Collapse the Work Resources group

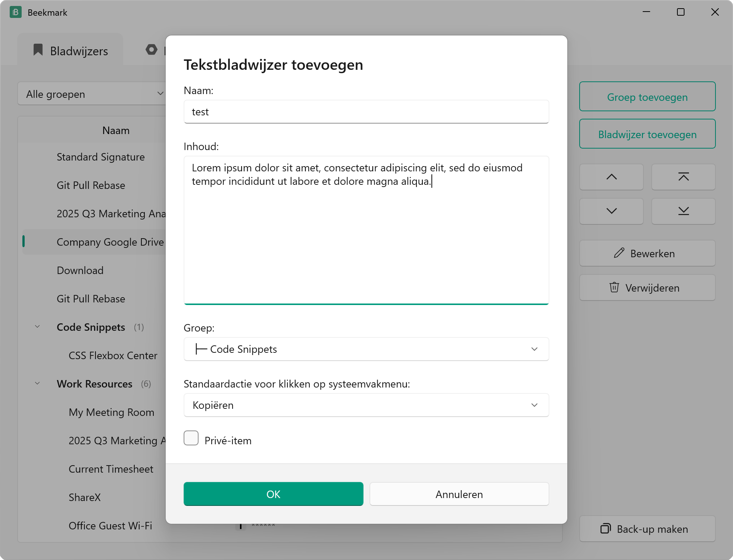point(37,383)
